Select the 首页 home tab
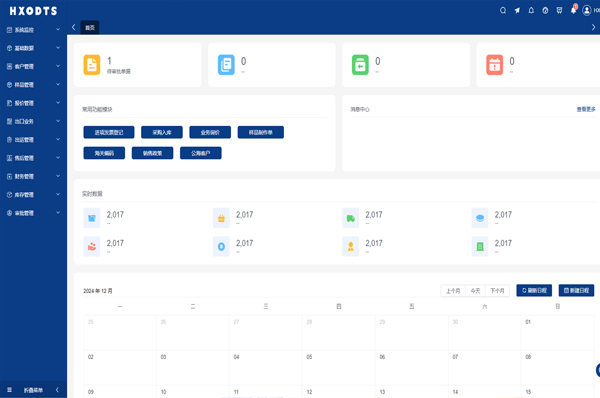The image size is (600, 398). pos(90,28)
